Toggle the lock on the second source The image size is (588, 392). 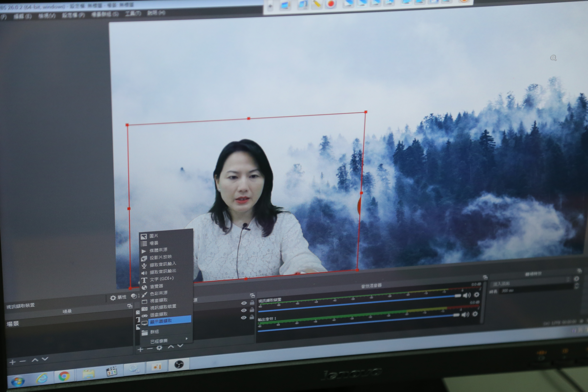(252, 310)
